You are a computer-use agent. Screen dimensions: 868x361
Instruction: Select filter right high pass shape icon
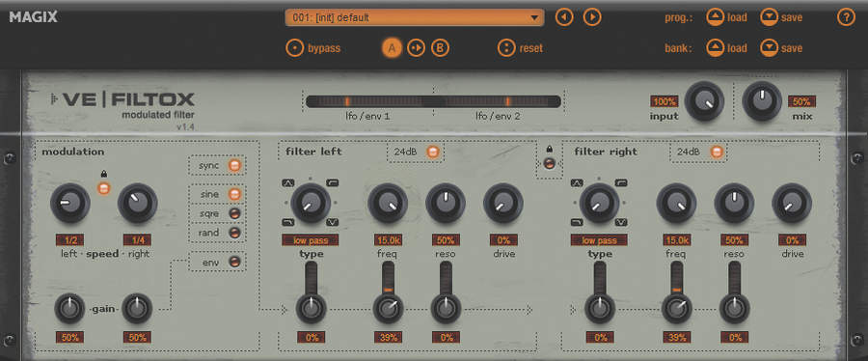(x=622, y=182)
